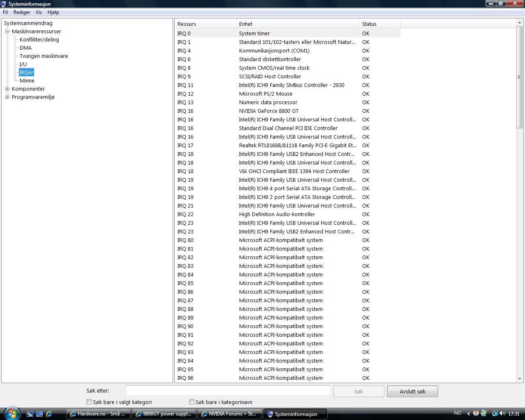Click the 'IRQ 80' resource cell

tap(185, 240)
